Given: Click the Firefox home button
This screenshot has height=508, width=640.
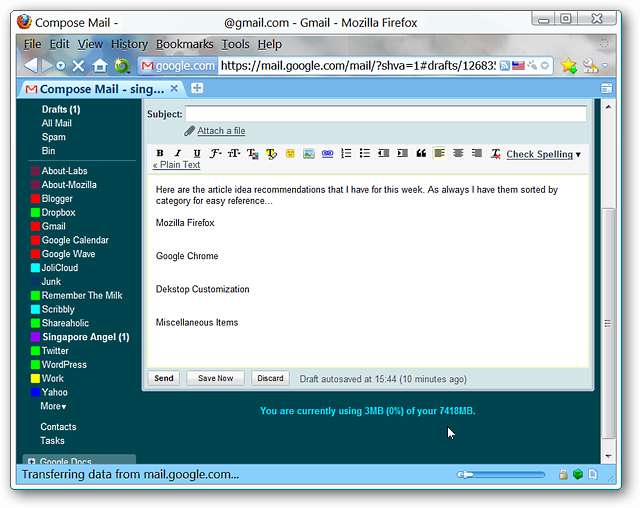Looking at the screenshot, I should point(100,66).
